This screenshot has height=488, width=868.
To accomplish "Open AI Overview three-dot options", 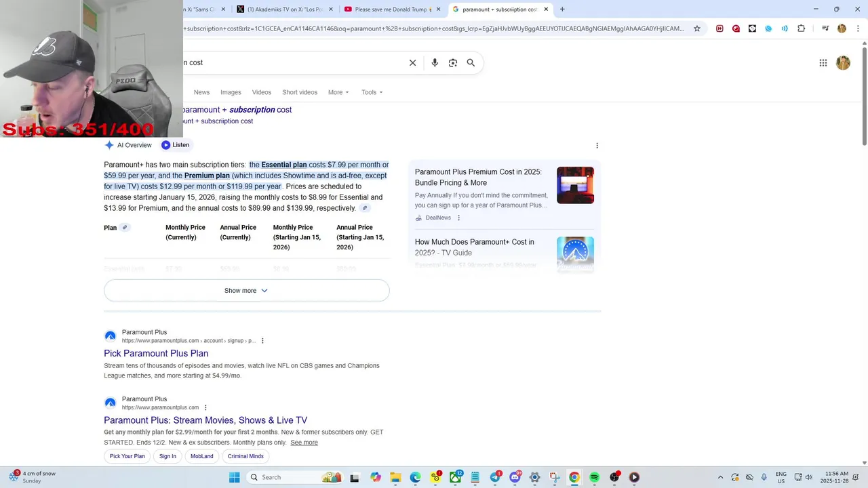I will click(x=597, y=145).
